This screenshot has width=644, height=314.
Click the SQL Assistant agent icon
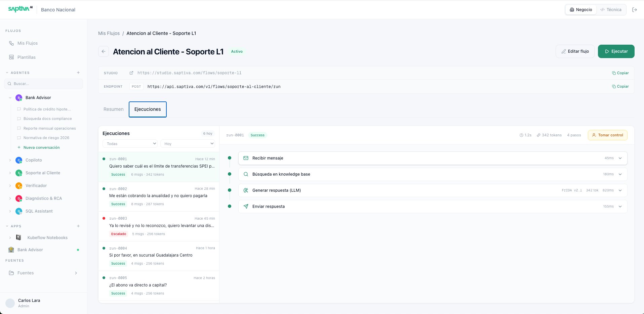click(18, 211)
